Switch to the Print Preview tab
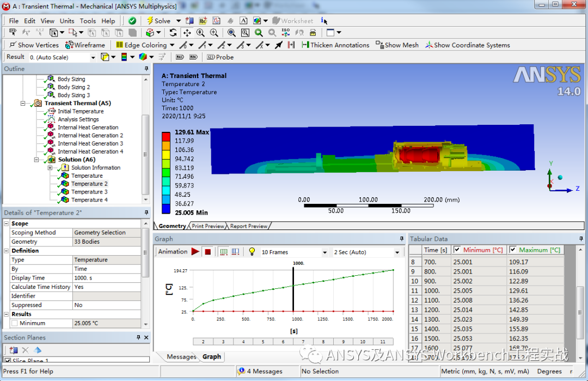This screenshot has height=381, width=588. pyautogui.click(x=208, y=226)
